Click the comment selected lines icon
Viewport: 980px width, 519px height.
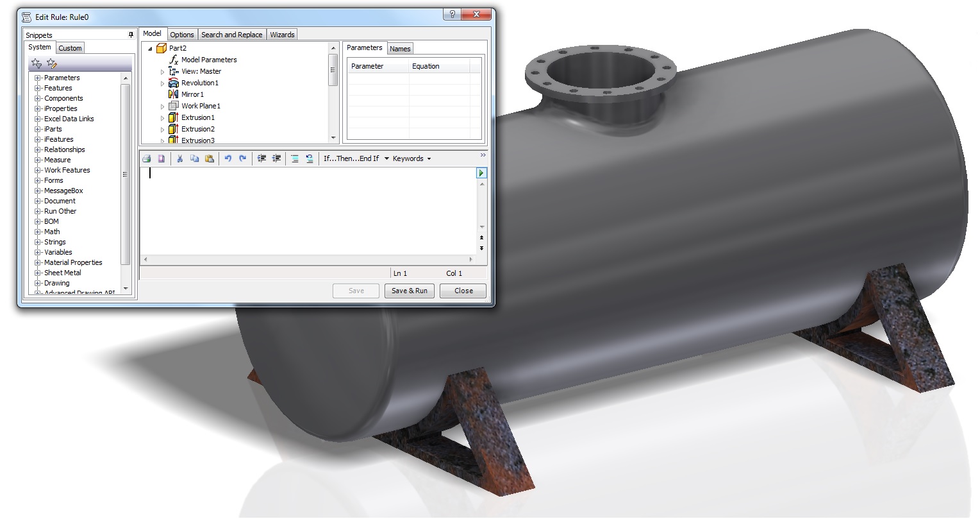295,158
